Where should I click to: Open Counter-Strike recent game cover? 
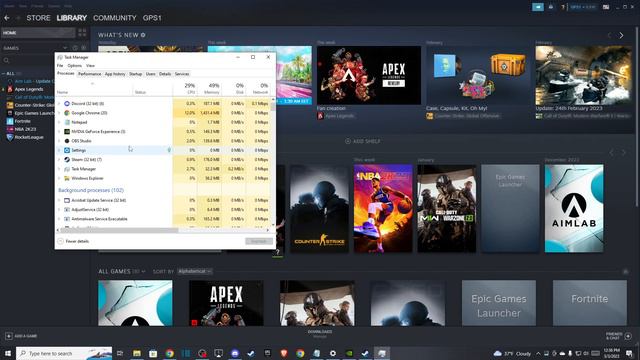(x=319, y=208)
